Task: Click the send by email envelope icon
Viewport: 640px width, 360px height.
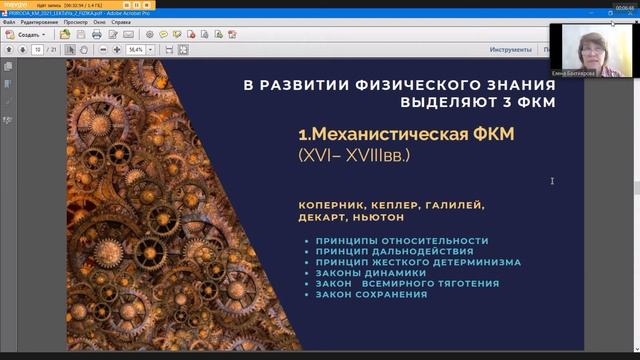Action: click(129, 35)
